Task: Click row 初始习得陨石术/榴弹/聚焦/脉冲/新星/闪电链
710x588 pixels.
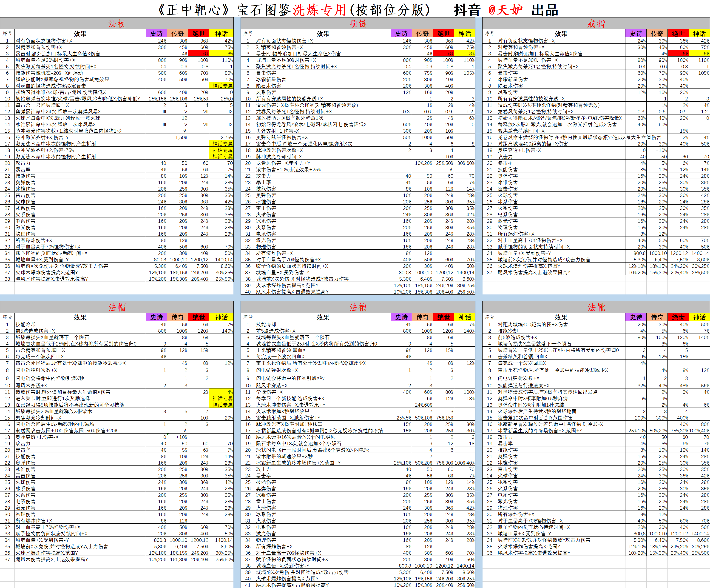Action: 596,118
